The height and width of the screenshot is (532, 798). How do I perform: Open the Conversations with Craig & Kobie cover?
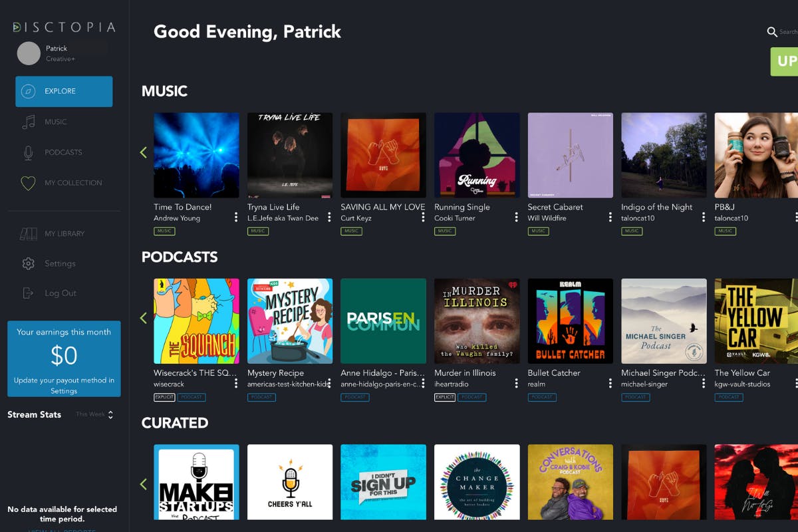pos(571,482)
